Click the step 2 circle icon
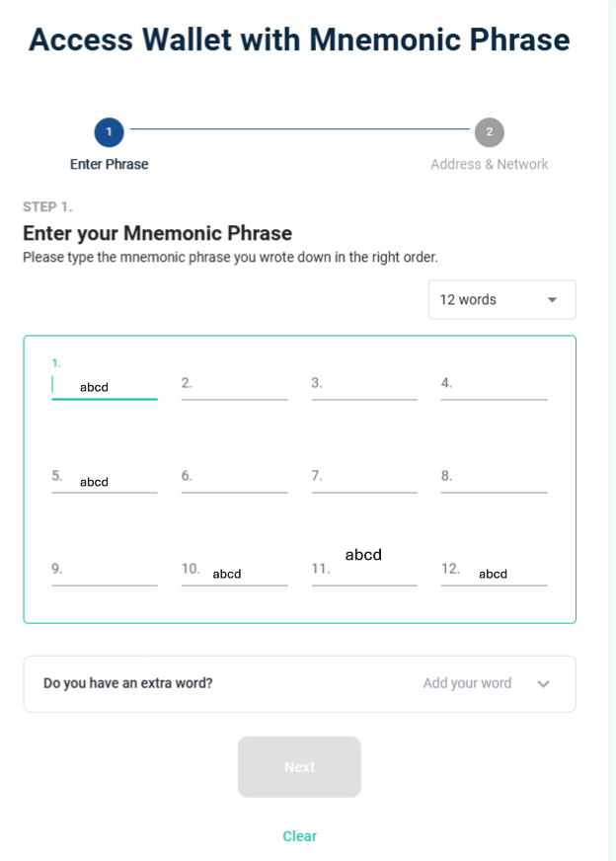This screenshot has width=616, height=861. pyautogui.click(x=489, y=131)
